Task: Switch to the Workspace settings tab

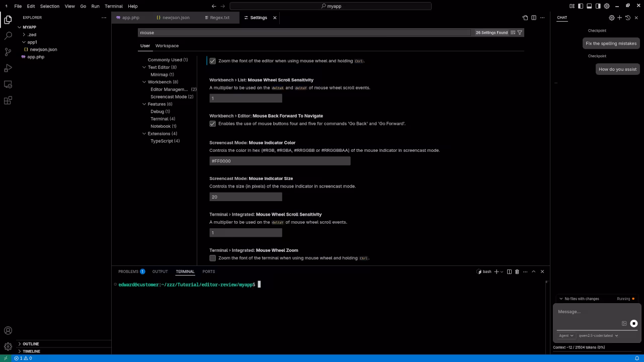Action: coord(167,46)
